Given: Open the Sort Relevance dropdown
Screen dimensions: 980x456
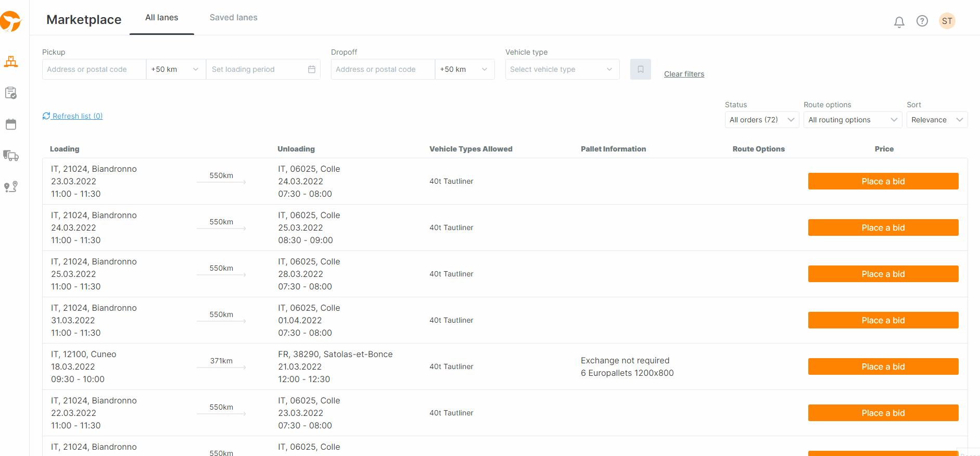Looking at the screenshot, I should pyautogui.click(x=937, y=120).
